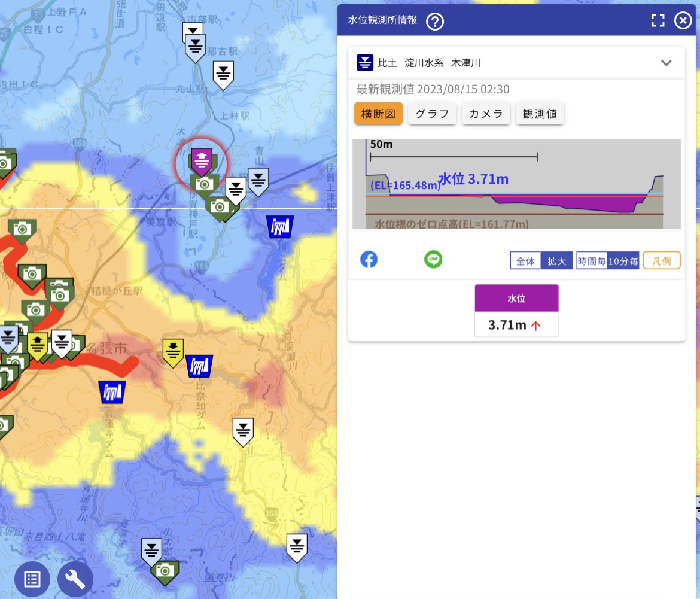Viewport: 700px width, 599px height.
Task: Select water gauge marker south of 比奈知ダム
Action: (244, 431)
